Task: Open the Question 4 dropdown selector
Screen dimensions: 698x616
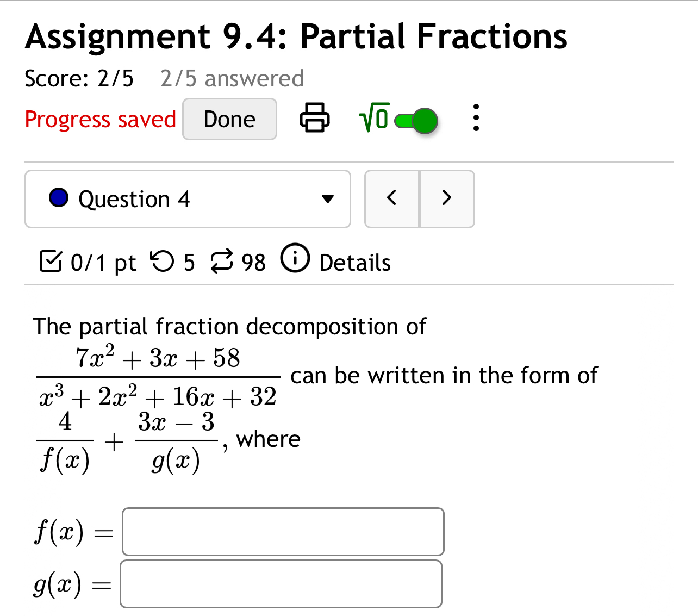Action: 188,198
